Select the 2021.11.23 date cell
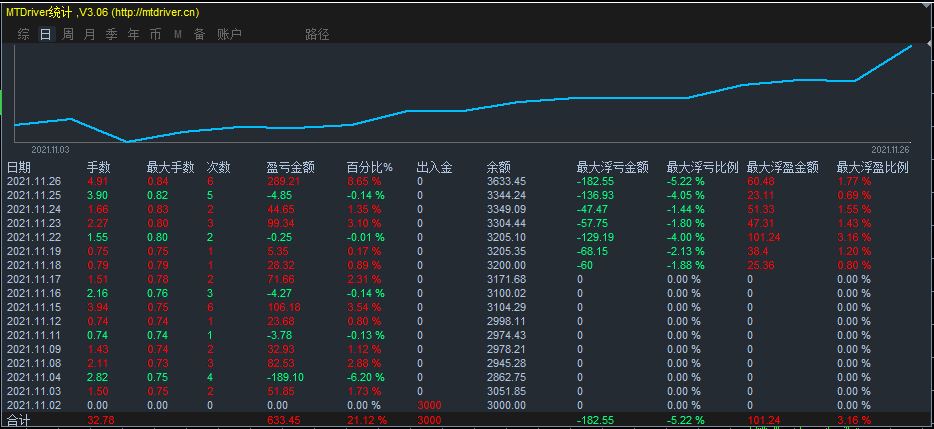 [34, 223]
